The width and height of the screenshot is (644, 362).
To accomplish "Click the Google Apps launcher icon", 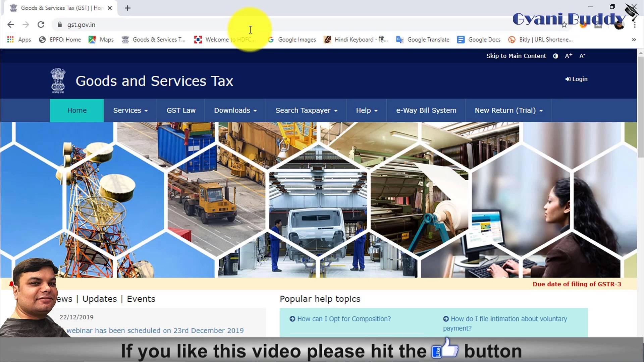I will tap(10, 40).
